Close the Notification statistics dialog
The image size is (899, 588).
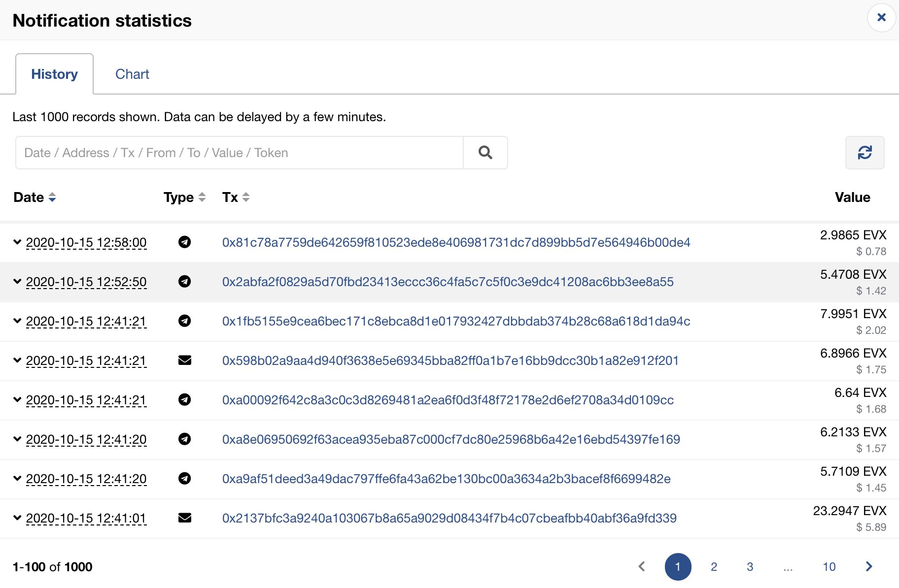(x=881, y=18)
